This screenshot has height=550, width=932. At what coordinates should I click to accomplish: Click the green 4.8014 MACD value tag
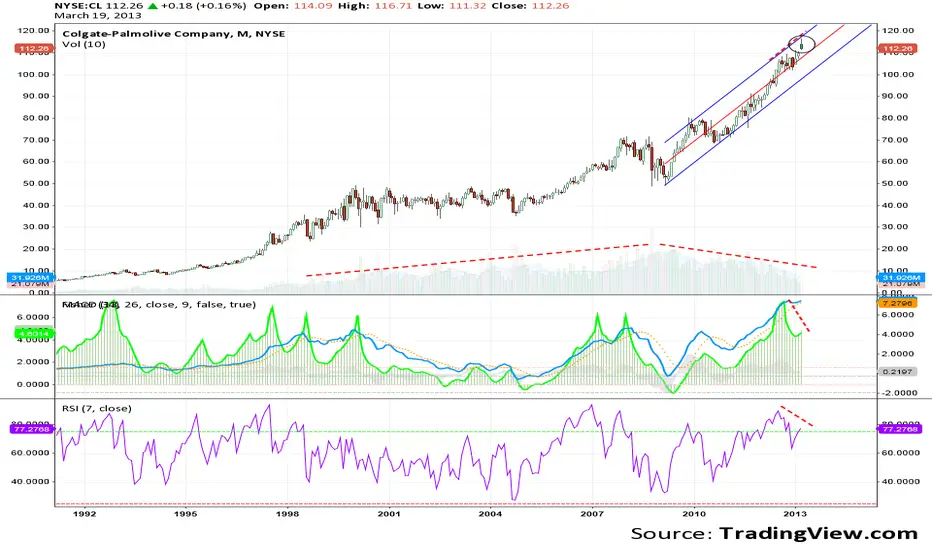(x=34, y=334)
